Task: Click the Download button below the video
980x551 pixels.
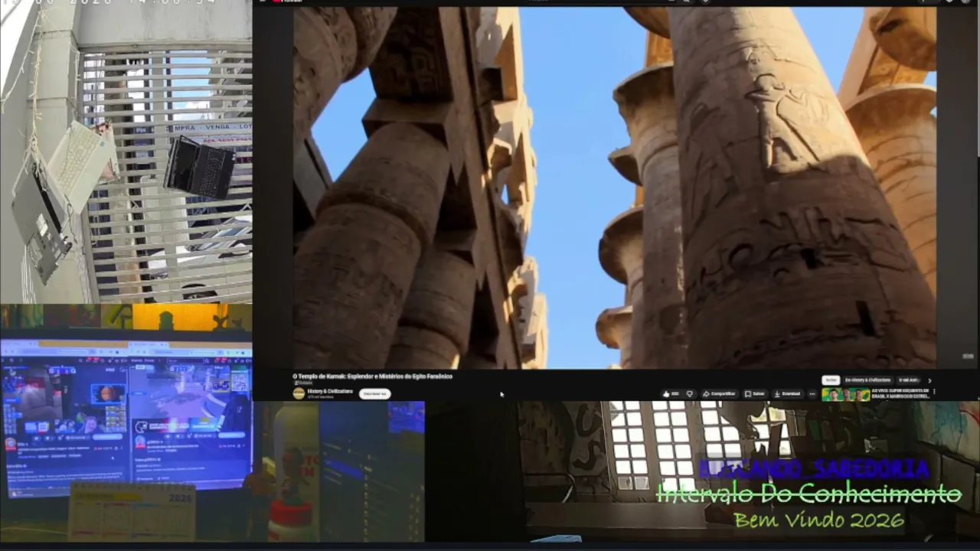Action: [787, 394]
